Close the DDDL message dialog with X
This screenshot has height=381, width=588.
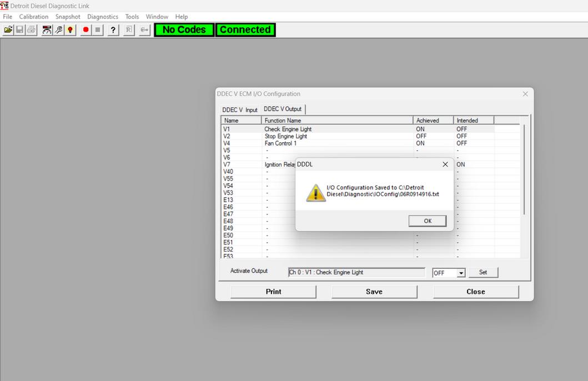click(x=445, y=164)
